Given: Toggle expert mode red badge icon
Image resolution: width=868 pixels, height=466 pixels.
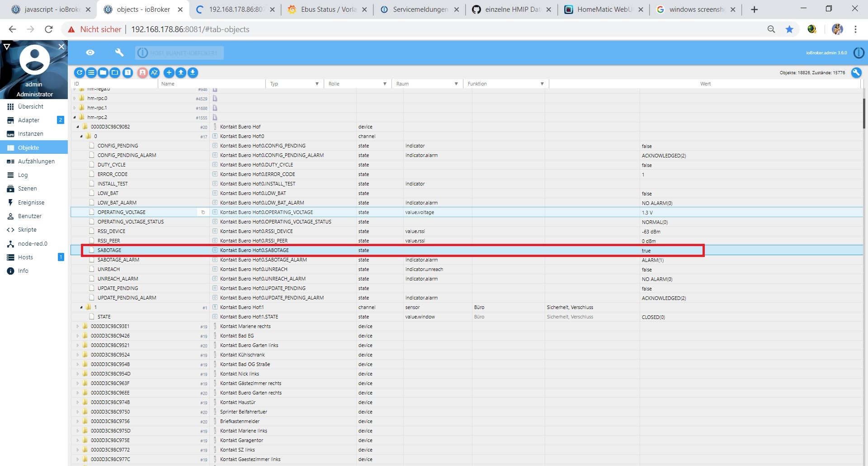Looking at the screenshot, I should coord(142,72).
